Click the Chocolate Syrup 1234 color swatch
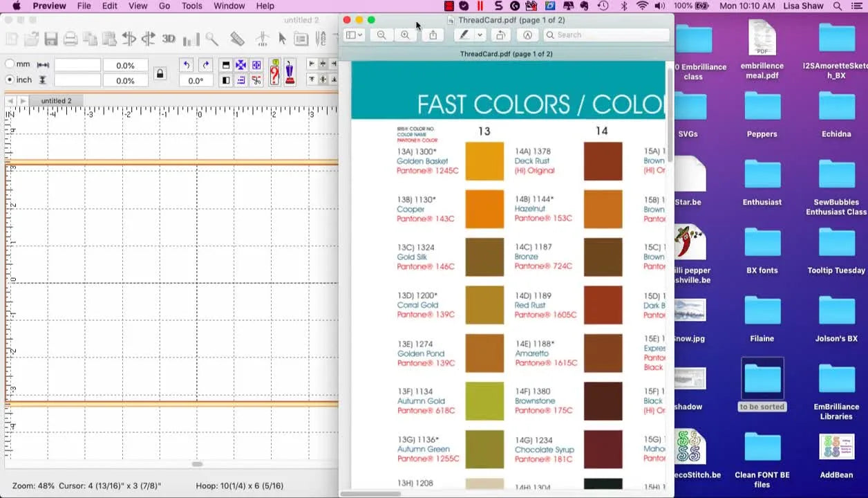Screen dimensions: 868x498 603,449
